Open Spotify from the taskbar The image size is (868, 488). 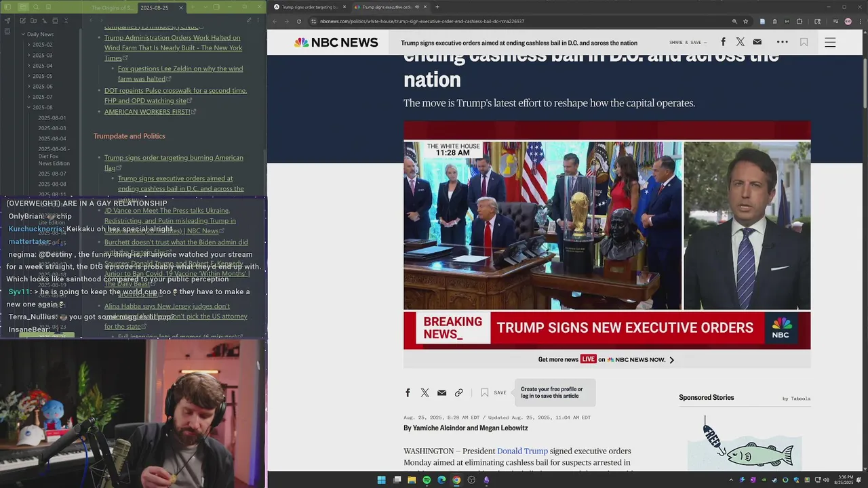(x=427, y=480)
